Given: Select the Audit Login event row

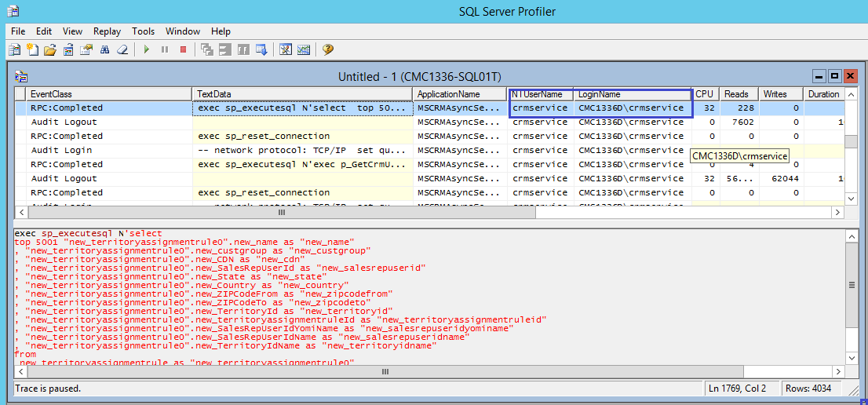Looking at the screenshot, I should point(429,150).
